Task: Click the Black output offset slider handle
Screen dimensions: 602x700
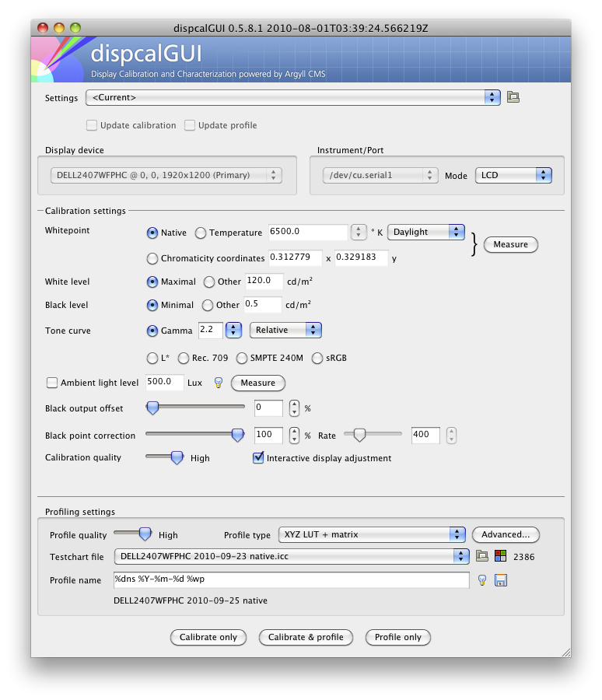Action: coord(152,408)
